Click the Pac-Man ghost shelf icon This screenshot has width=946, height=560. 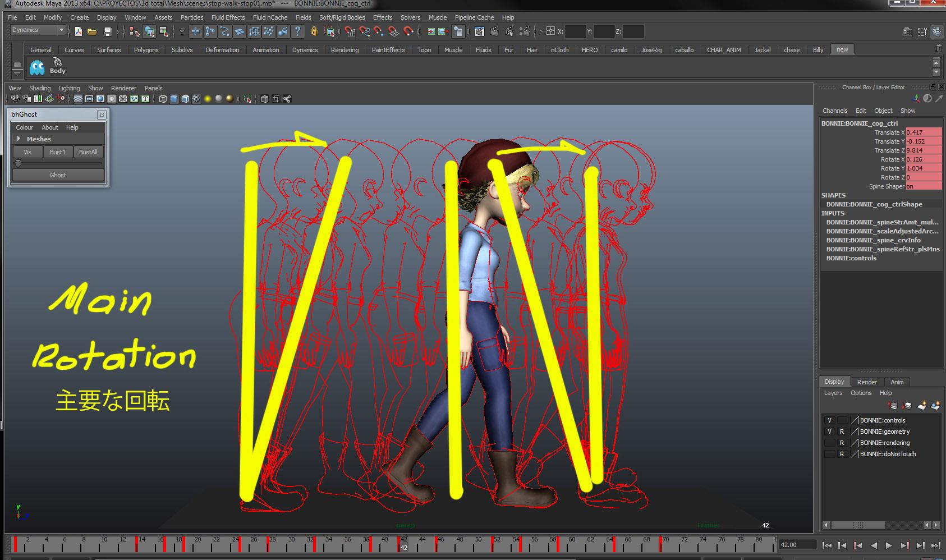[37, 68]
